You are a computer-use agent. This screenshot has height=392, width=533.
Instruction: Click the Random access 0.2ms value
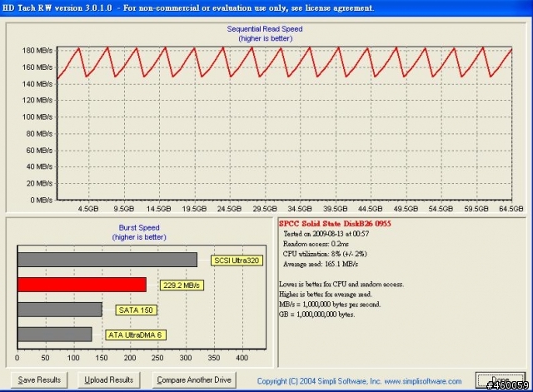[316, 244]
